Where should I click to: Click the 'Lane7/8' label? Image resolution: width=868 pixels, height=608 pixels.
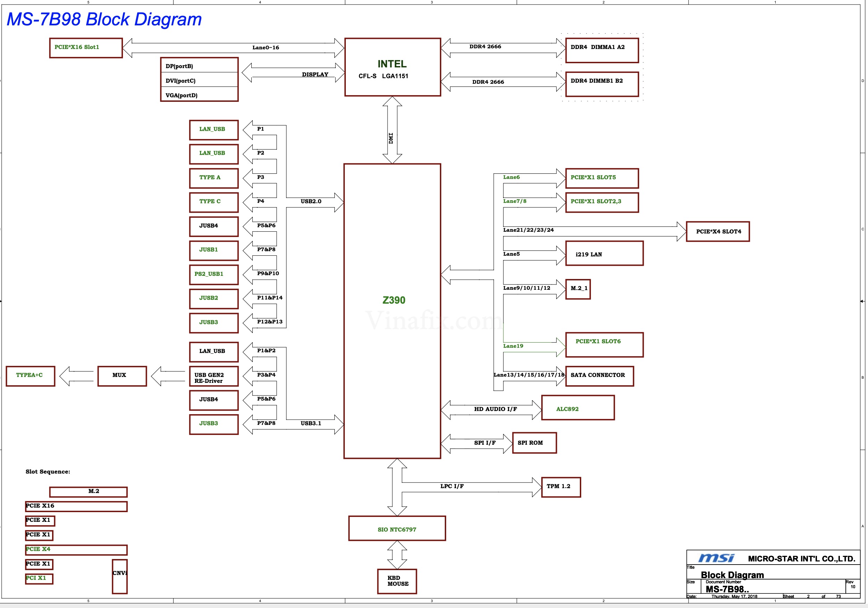pyautogui.click(x=515, y=201)
